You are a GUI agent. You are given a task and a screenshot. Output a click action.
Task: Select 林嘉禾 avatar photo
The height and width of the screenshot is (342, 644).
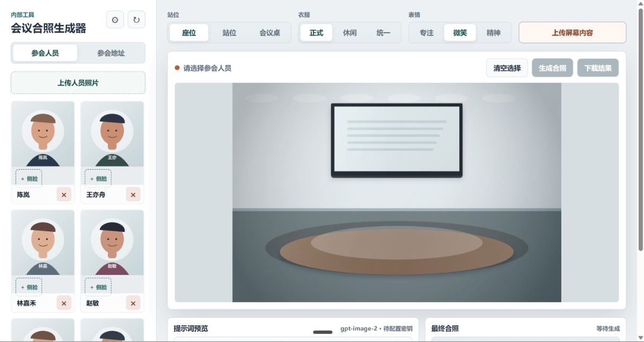(43, 243)
